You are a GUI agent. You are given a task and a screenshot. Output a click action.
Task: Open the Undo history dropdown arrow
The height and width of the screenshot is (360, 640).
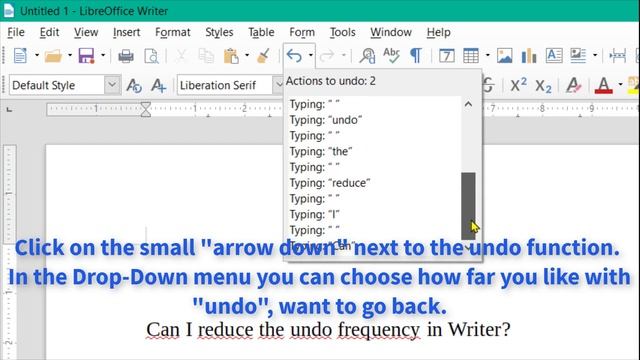[311, 55]
